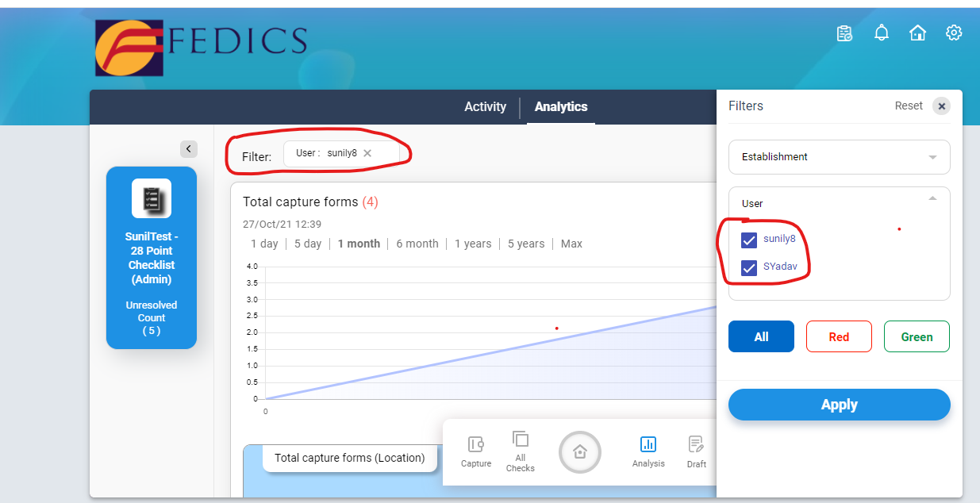Uncheck the SYadav user checkbox
Screen dimensions: 980x503
(749, 268)
